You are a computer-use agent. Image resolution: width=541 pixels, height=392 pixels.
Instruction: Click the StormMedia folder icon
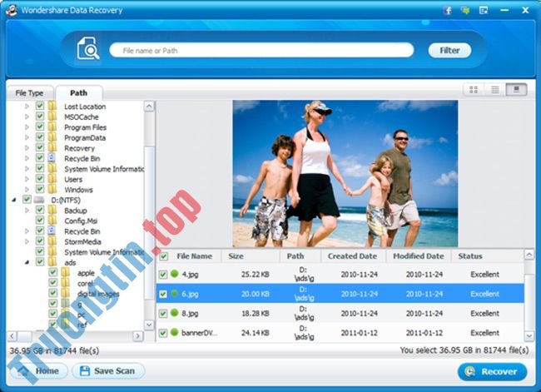52,241
